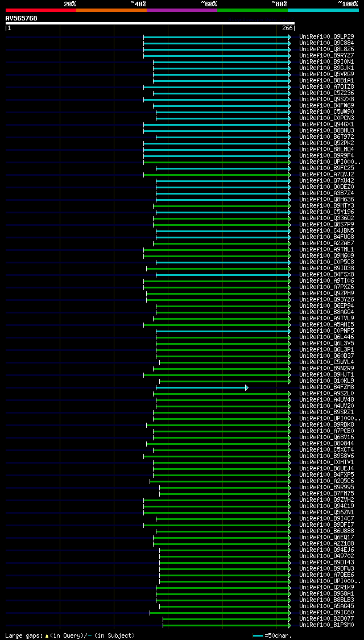Select label UniRef100_Q68V16
Image resolution: width=364 pixels, height=640 pixels.
[x=326, y=437]
